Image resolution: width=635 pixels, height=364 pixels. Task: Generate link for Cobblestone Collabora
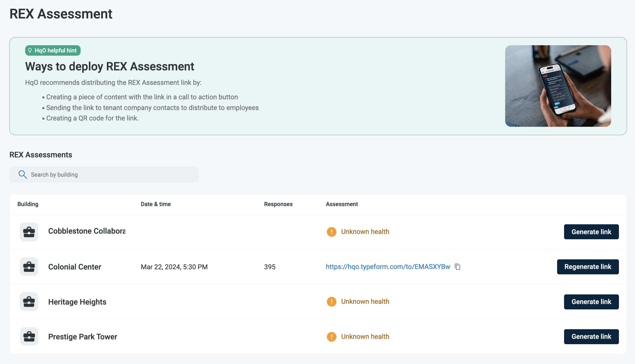[x=591, y=232]
